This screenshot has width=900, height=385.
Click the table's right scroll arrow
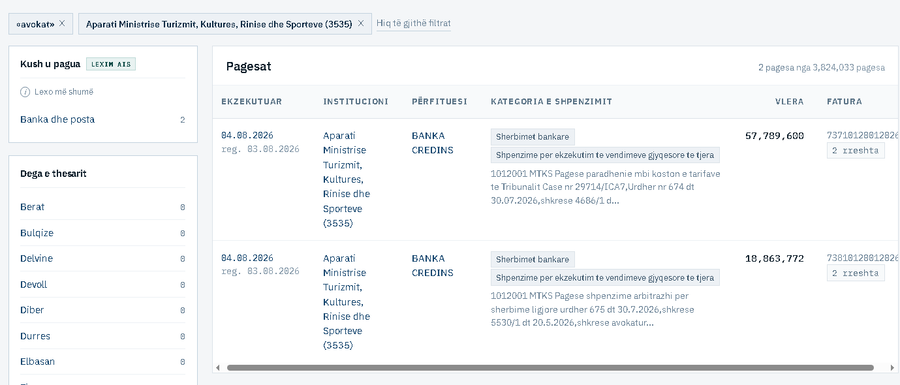pos(892,367)
